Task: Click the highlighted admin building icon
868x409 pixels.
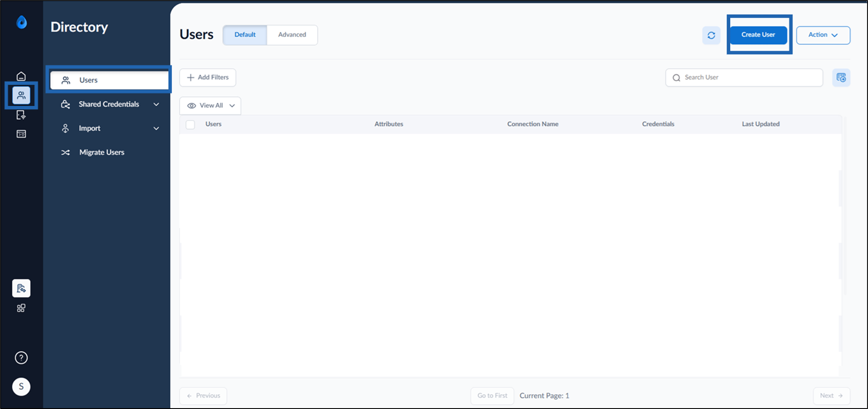Action: click(x=21, y=288)
